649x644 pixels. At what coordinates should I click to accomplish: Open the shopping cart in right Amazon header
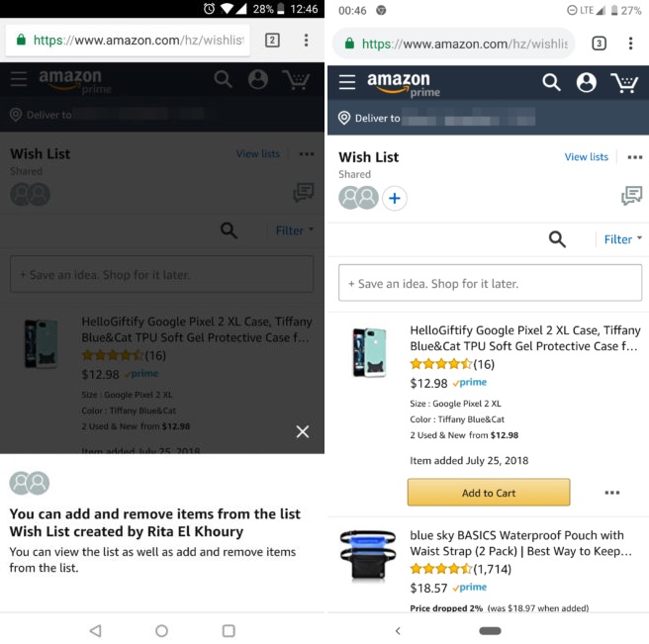click(x=624, y=82)
